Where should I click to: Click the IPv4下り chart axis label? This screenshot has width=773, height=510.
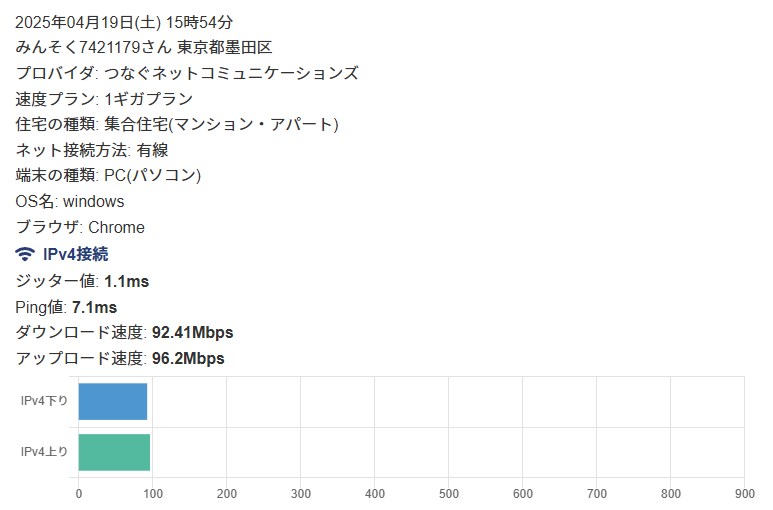(x=45, y=401)
